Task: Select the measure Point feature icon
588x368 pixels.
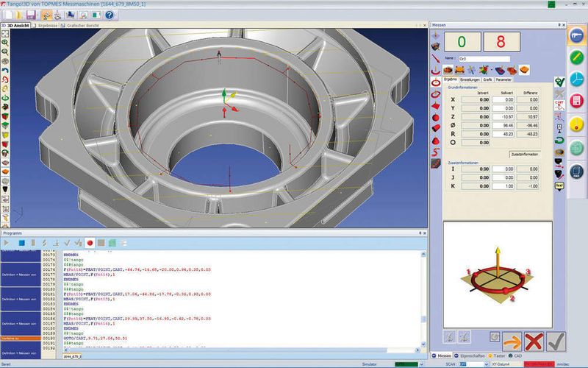Action: click(435, 35)
